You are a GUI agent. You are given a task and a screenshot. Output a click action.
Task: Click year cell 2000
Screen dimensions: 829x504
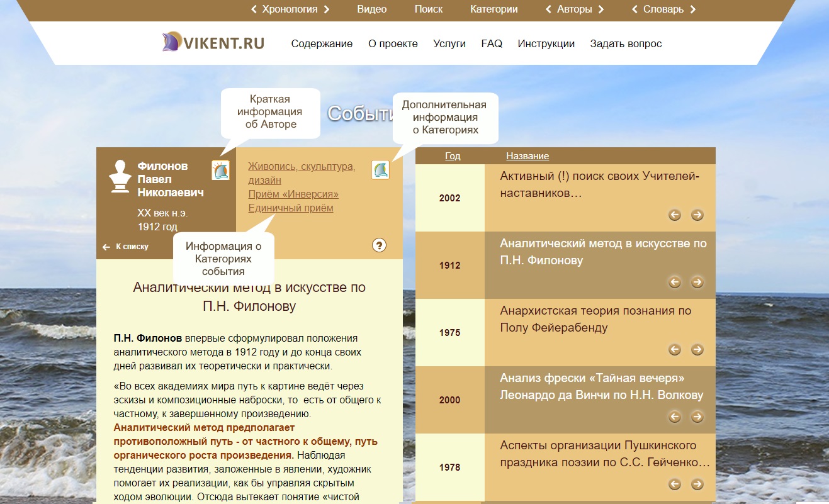450,400
